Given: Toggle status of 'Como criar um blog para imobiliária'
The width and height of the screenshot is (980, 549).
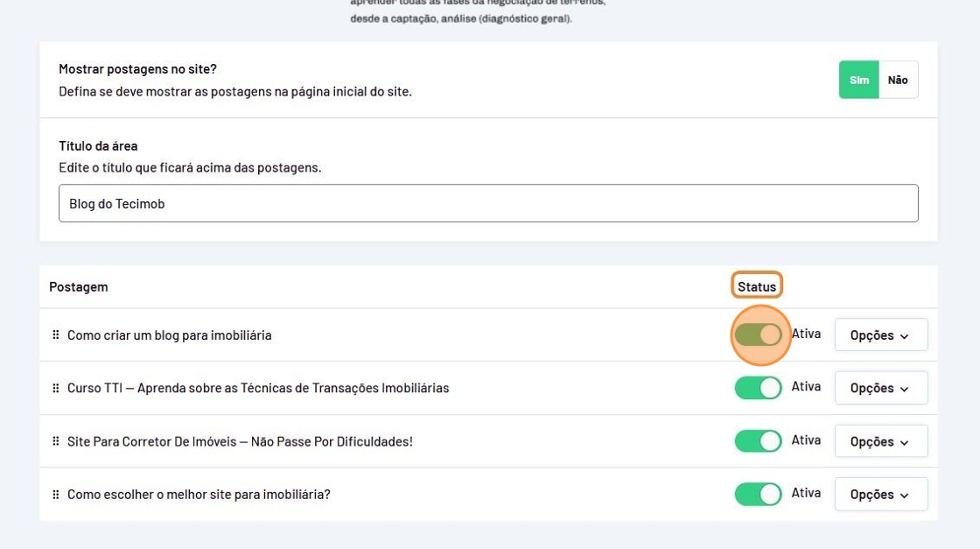Looking at the screenshot, I should pos(758,334).
